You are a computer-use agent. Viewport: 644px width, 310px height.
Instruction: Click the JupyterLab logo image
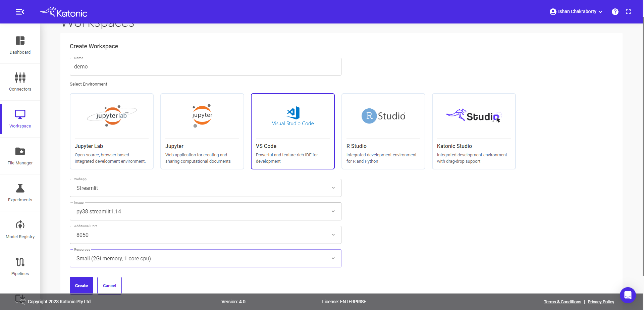(112, 116)
